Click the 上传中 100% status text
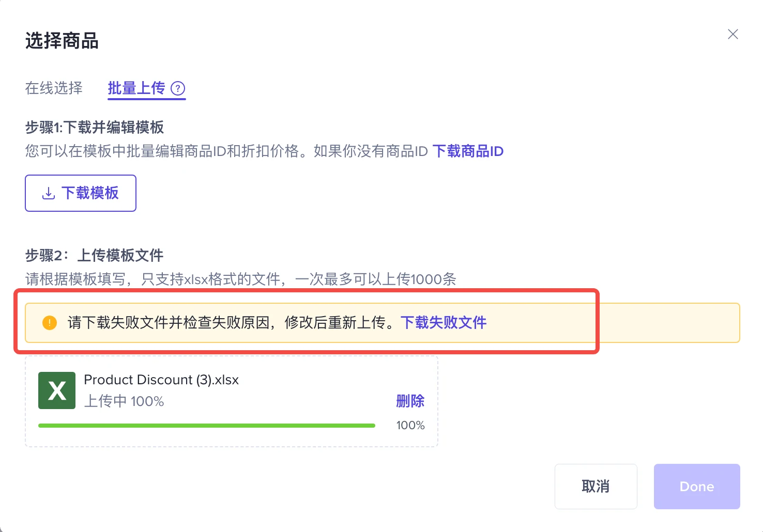Screen dimensions: 763x532 [124, 401]
